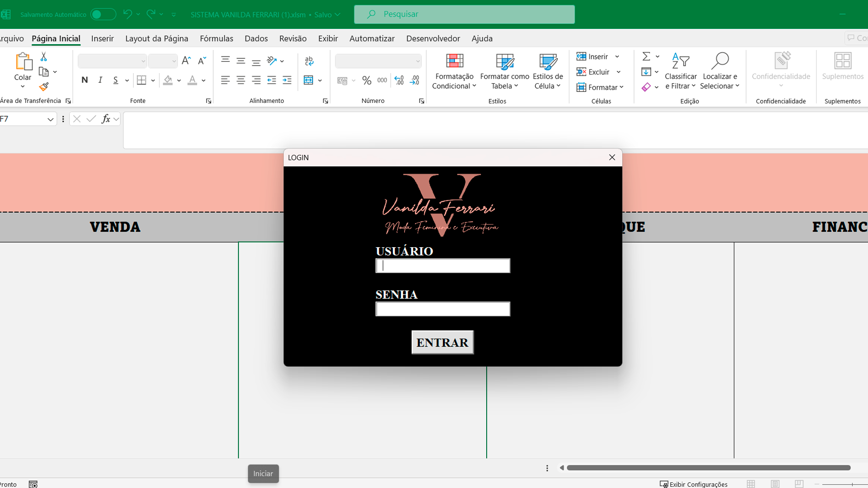868x488 pixels.
Task: Click the Redo arrow icon
Action: coord(151,14)
